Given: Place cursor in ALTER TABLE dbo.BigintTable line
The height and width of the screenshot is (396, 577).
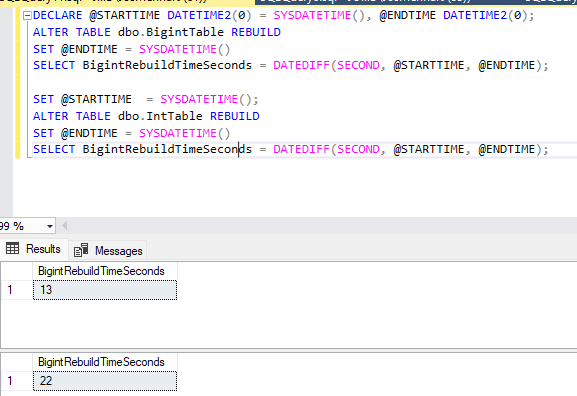Looking at the screenshot, I should pos(157,32).
